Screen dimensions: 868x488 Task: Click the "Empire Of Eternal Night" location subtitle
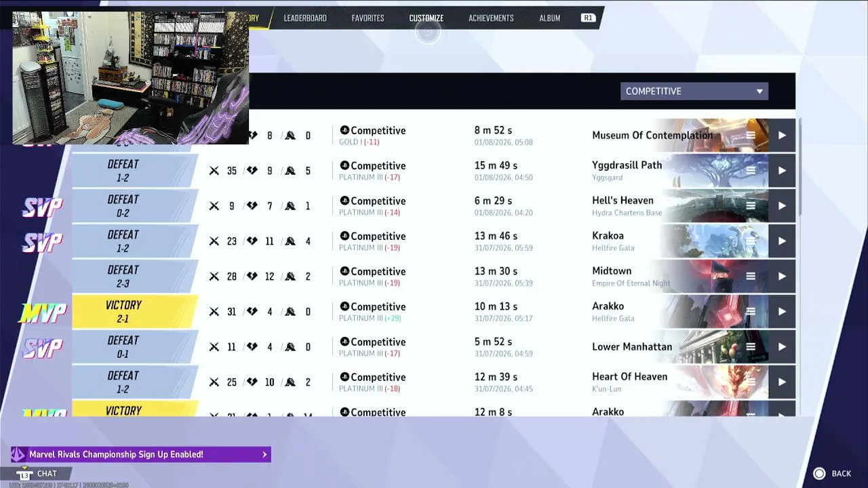(x=631, y=283)
